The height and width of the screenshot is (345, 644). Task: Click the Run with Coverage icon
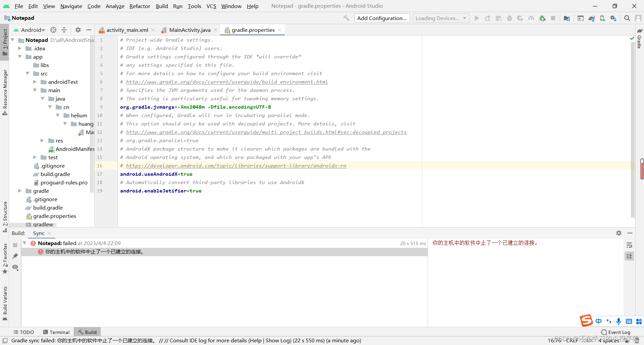pos(520,18)
